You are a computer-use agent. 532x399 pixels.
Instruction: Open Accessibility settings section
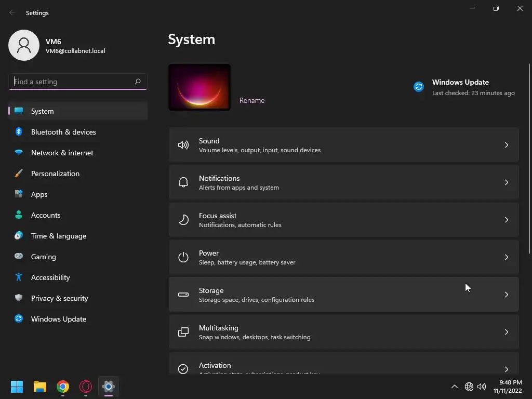[x=78, y=277]
